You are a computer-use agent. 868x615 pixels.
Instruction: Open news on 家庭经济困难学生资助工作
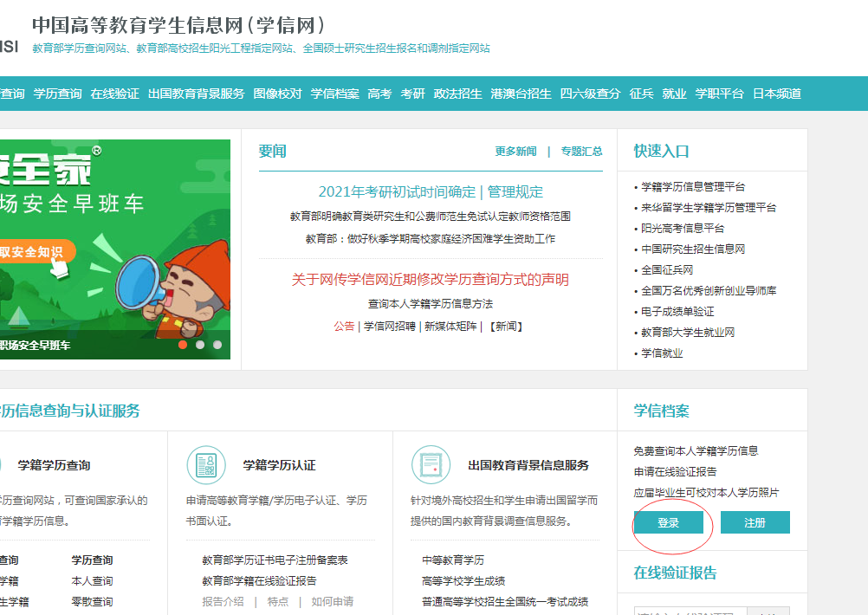(x=431, y=238)
